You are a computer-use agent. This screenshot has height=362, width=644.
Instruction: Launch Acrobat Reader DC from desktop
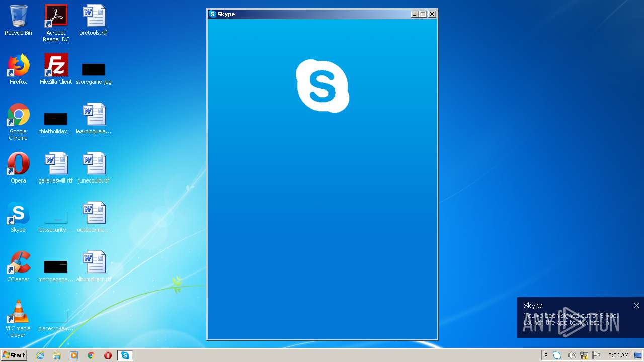(x=56, y=23)
